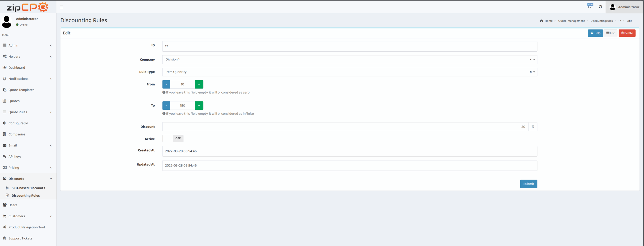Open the notifications flag icon
The image size is (644, 246).
click(x=589, y=7)
